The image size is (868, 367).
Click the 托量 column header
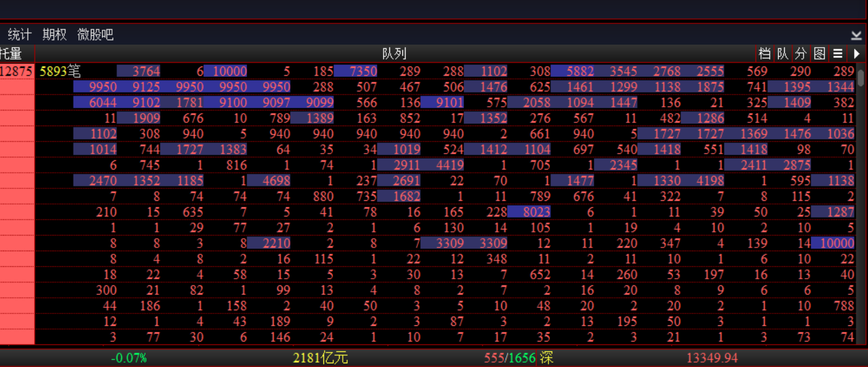(x=11, y=53)
